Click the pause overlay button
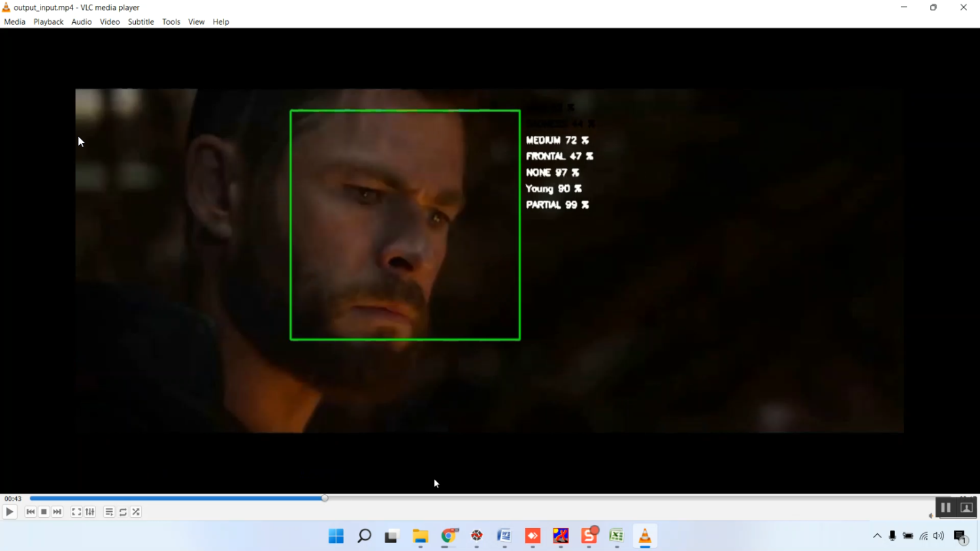Screen dimensions: 980x551 [945, 508]
